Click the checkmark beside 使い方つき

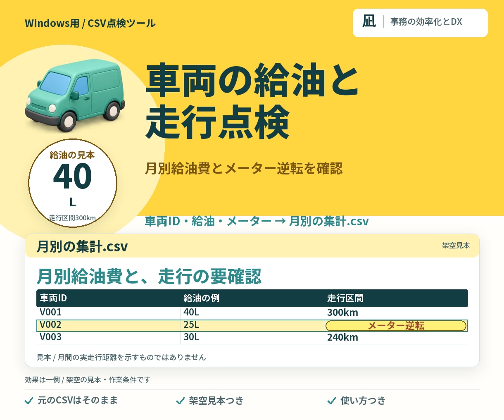pos(331,401)
